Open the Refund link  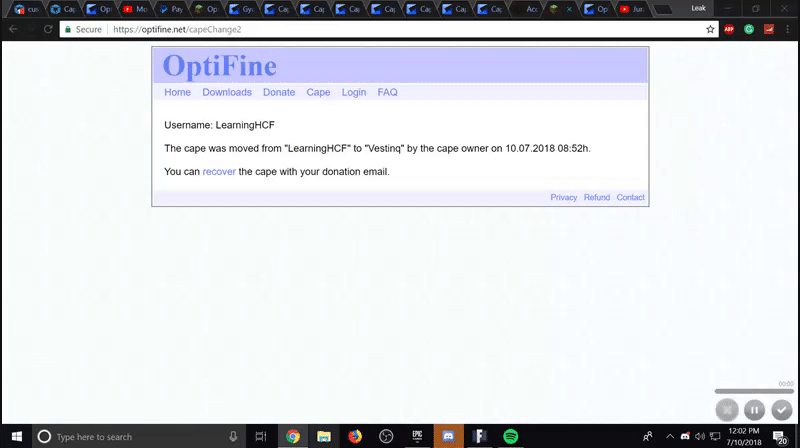click(x=597, y=197)
